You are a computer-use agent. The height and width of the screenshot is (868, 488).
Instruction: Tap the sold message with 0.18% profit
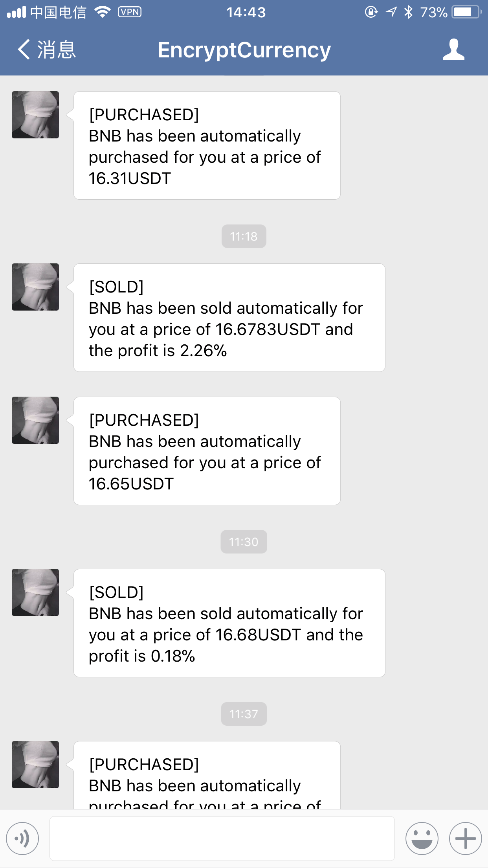[x=229, y=623]
